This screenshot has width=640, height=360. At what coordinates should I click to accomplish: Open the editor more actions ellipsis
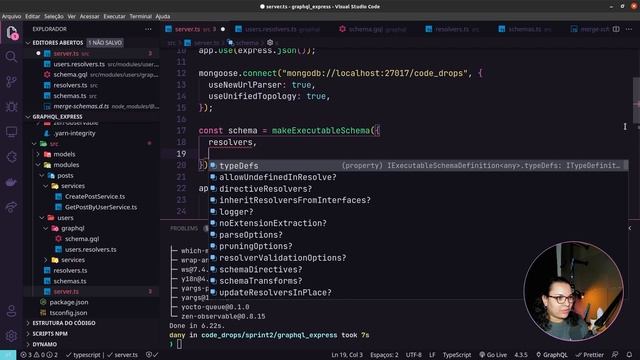[629, 29]
